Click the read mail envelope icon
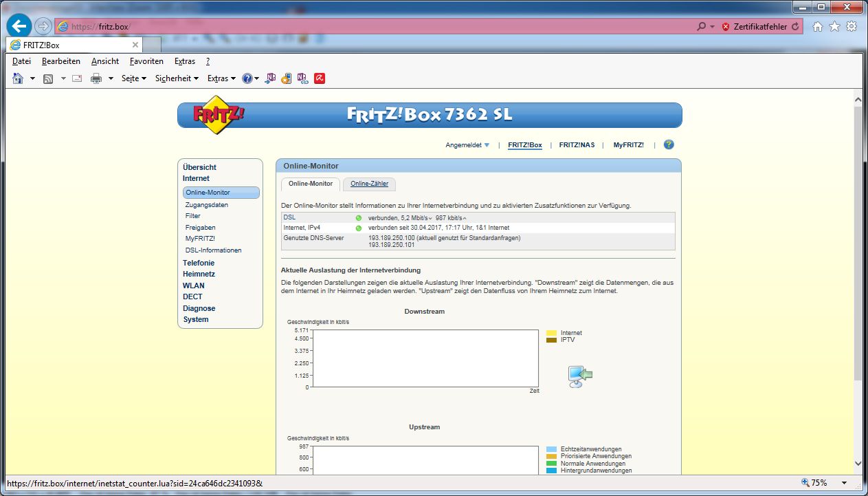Screen dimensions: 868x496 coord(77,78)
